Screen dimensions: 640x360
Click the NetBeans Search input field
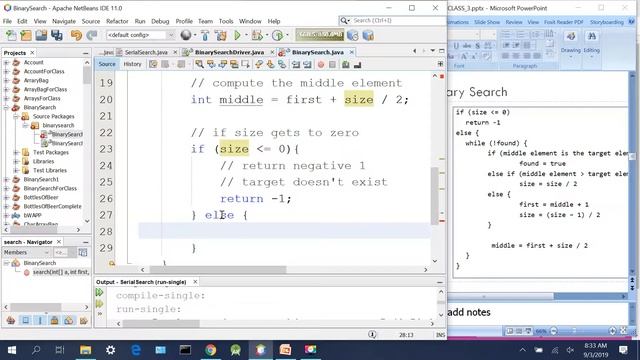tap(393, 20)
